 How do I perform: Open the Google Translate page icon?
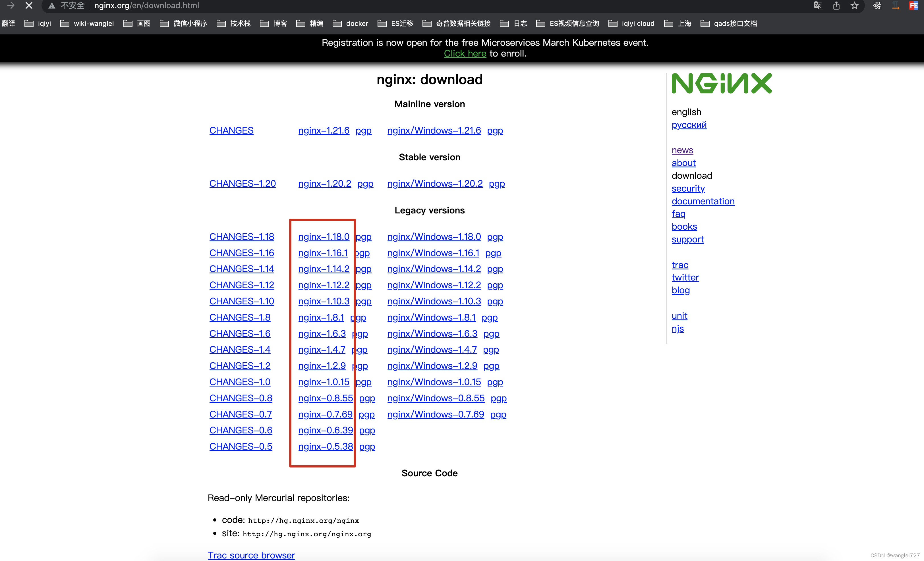tap(818, 6)
